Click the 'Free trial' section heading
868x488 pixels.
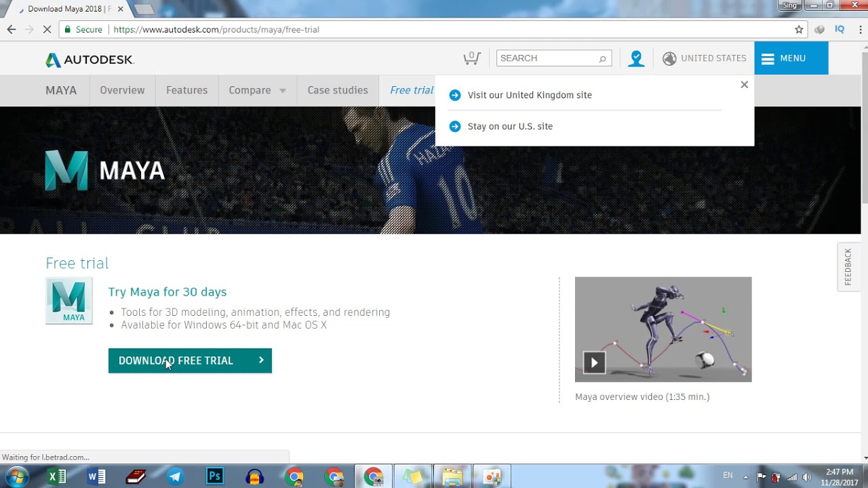pyautogui.click(x=77, y=263)
